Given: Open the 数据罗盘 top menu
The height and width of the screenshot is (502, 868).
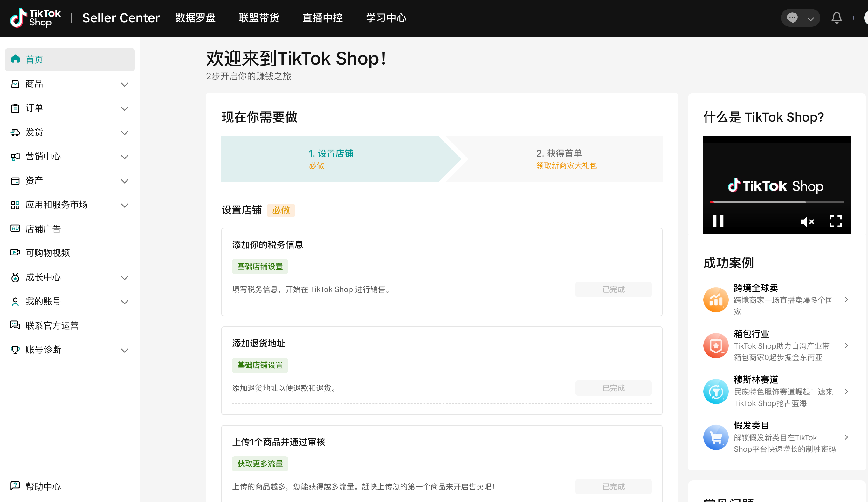Looking at the screenshot, I should pos(195,18).
